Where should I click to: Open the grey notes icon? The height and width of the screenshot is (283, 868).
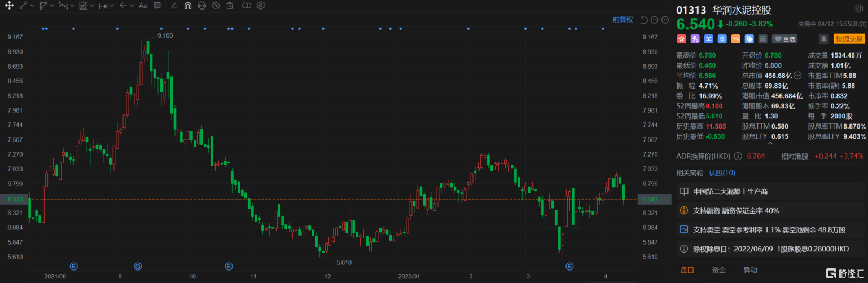point(762,39)
